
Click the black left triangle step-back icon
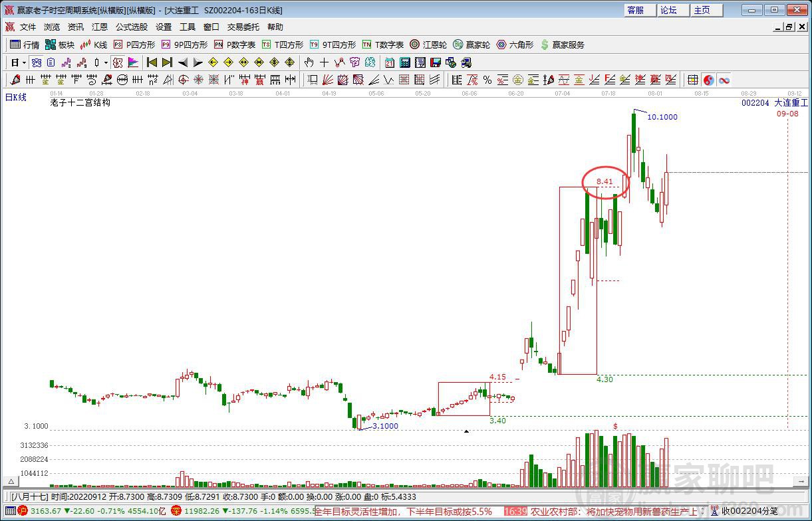pos(183,62)
